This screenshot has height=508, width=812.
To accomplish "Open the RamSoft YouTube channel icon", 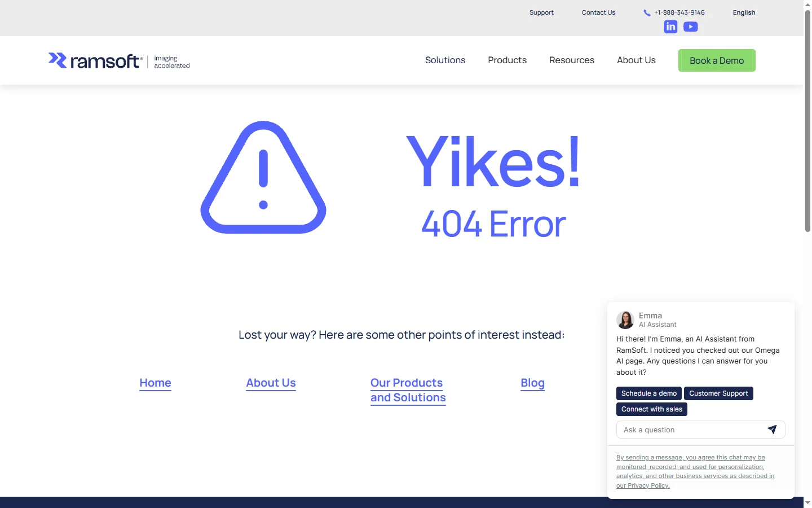I will (x=691, y=27).
